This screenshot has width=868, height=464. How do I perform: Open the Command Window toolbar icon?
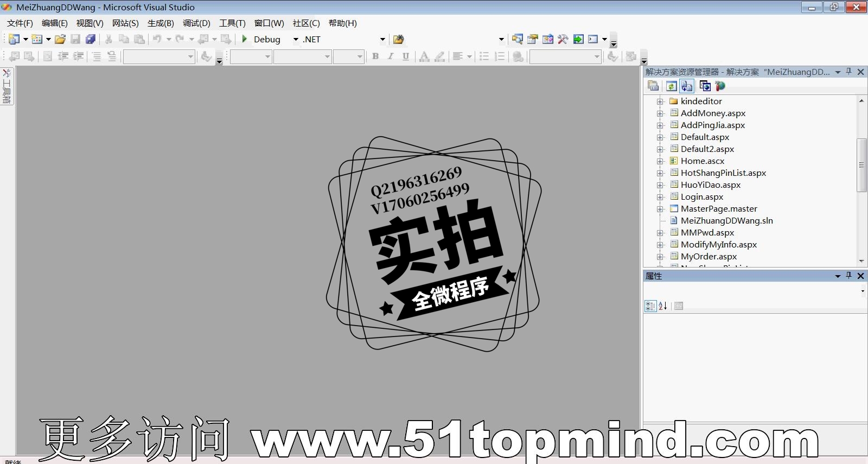point(593,39)
